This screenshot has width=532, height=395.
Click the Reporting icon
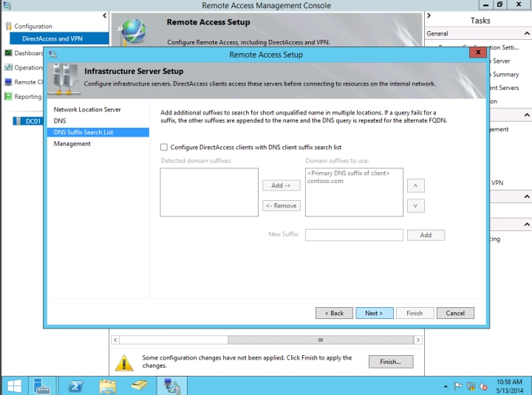pyautogui.click(x=8, y=96)
